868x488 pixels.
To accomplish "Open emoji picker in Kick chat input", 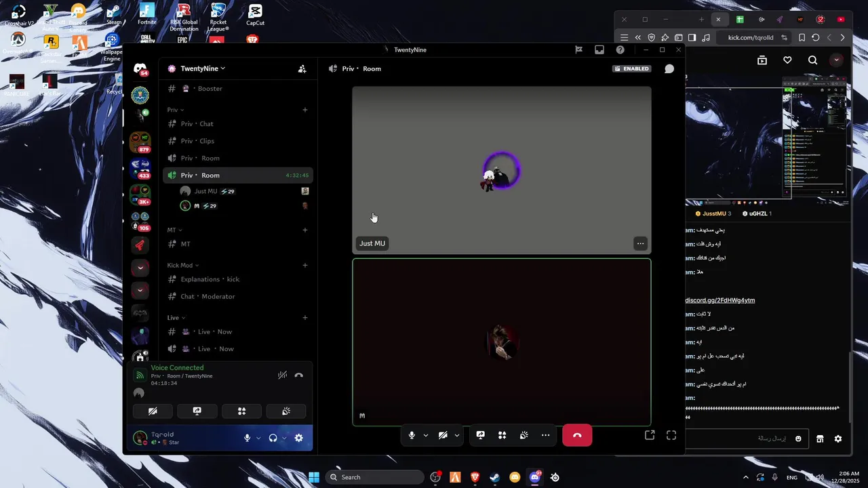I will pyautogui.click(x=798, y=439).
